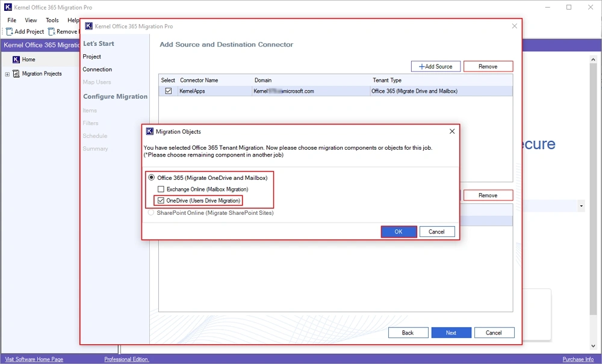
Task: Open the Visit Software Home Page link
Action: click(x=33, y=359)
